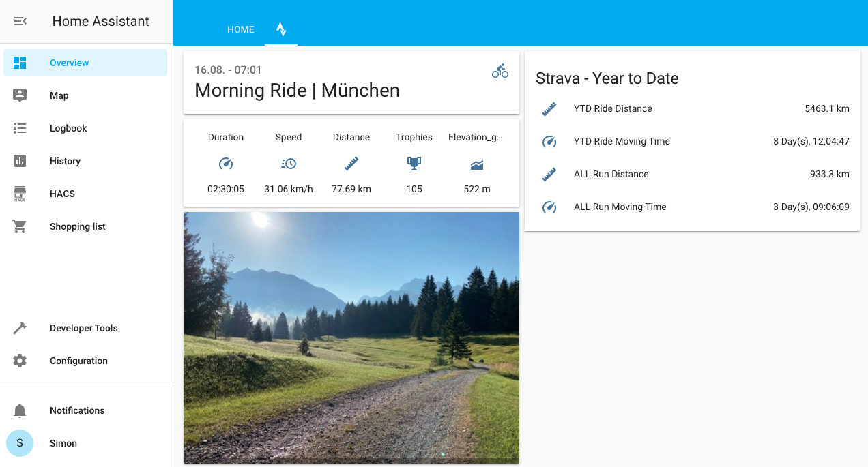Click the Duration gauge icon

[x=226, y=164]
